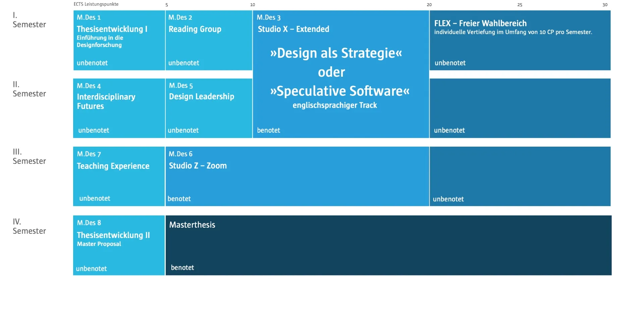Viewport: 644px width, 309px height.
Task: Click the 'IV. Semester' row label
Action: (x=29, y=226)
